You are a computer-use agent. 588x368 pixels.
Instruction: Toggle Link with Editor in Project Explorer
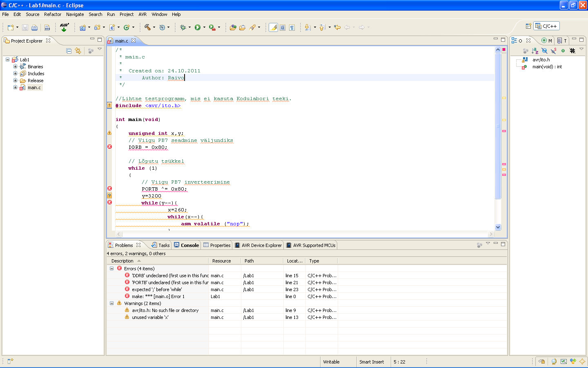(78, 51)
